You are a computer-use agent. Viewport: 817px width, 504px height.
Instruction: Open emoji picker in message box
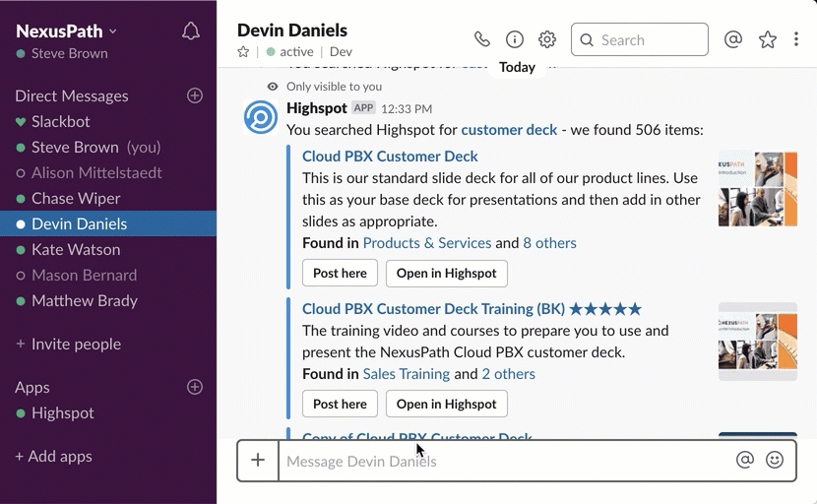point(775,460)
